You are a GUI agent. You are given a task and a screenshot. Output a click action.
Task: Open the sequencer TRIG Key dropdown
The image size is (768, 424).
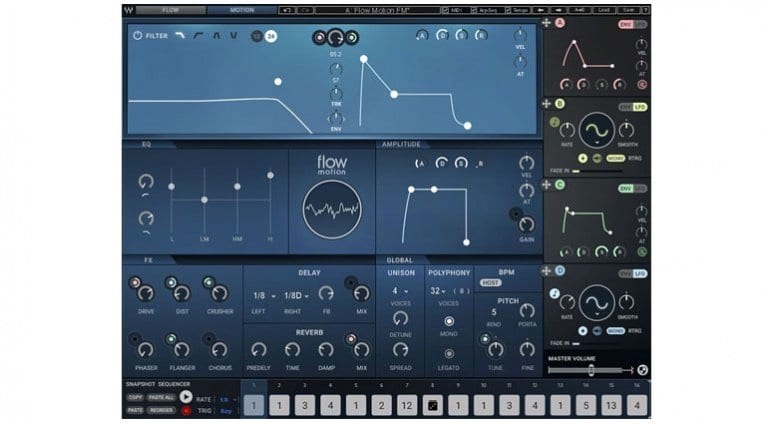pos(227,411)
